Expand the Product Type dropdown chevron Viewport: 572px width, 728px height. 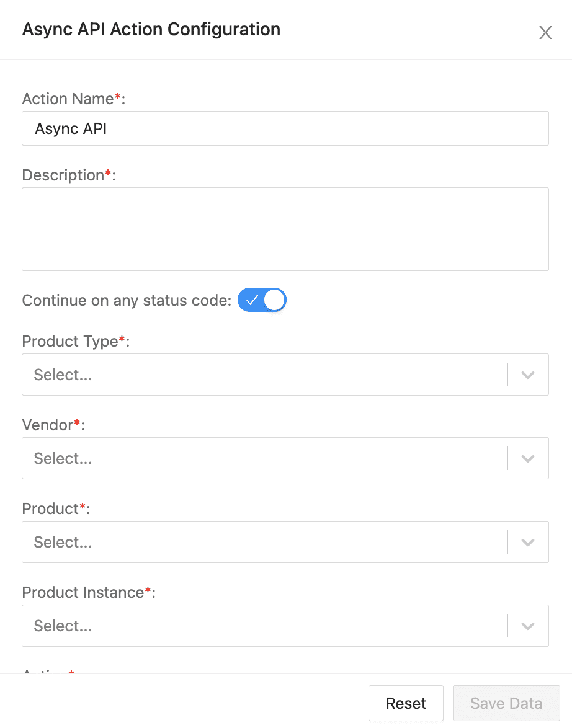tap(527, 375)
